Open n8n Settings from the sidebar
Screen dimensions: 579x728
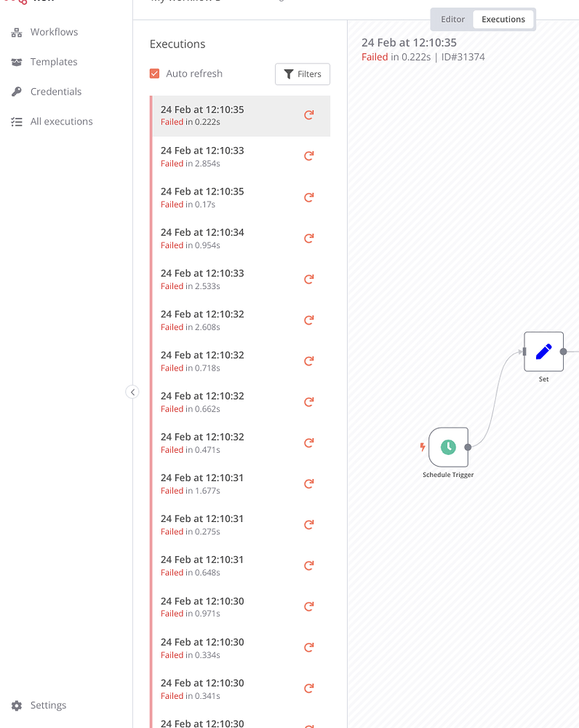(x=47, y=705)
